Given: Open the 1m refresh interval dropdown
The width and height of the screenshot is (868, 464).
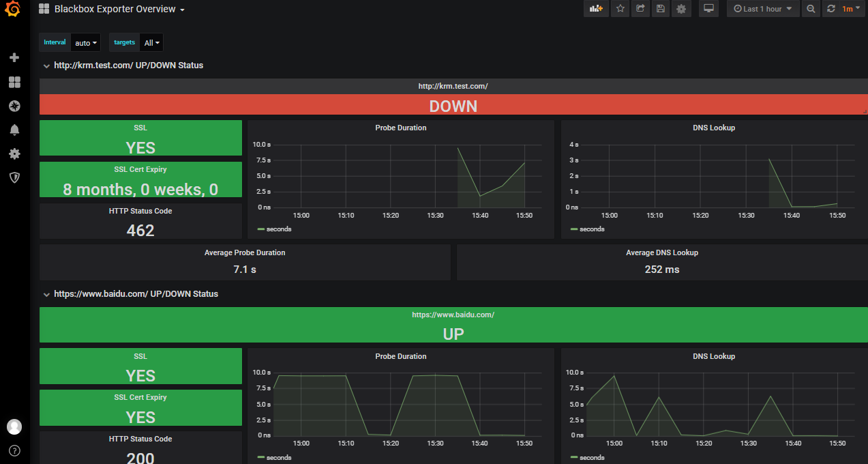Looking at the screenshot, I should tap(851, 9).
